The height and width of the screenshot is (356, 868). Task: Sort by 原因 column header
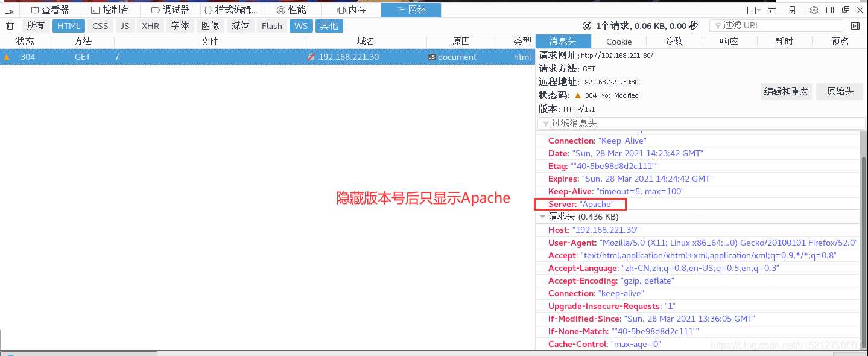point(461,41)
